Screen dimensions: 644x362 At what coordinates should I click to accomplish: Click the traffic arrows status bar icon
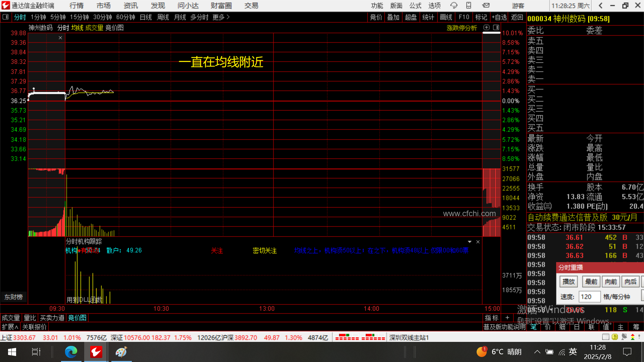pos(633,337)
